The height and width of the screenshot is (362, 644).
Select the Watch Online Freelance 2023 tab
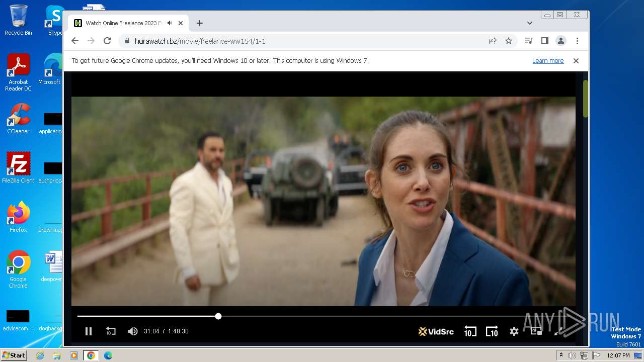click(x=128, y=23)
